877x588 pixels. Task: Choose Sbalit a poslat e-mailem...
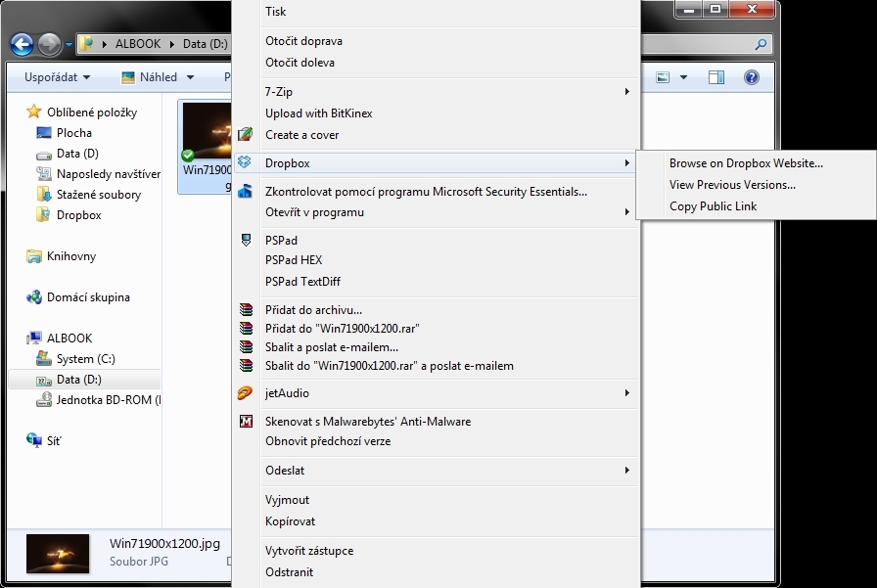(436, 347)
